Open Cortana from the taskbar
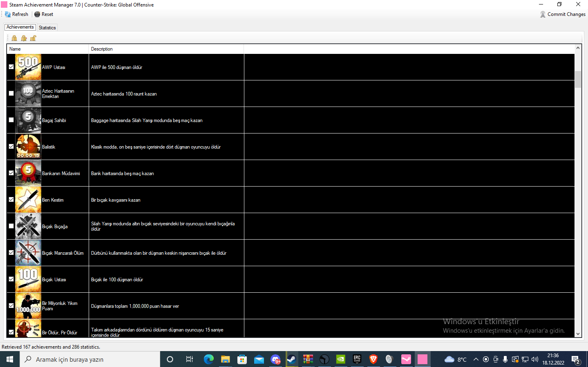Viewport: 588px width, 367px height. click(170, 359)
